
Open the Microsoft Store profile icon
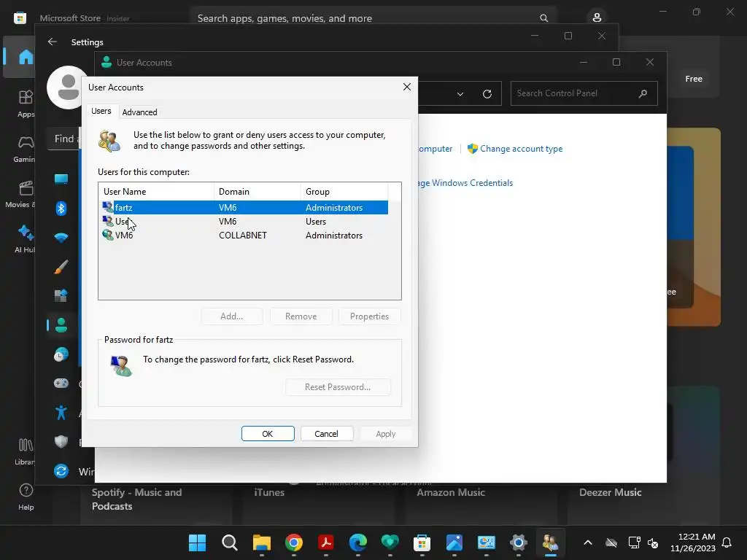[597, 17]
